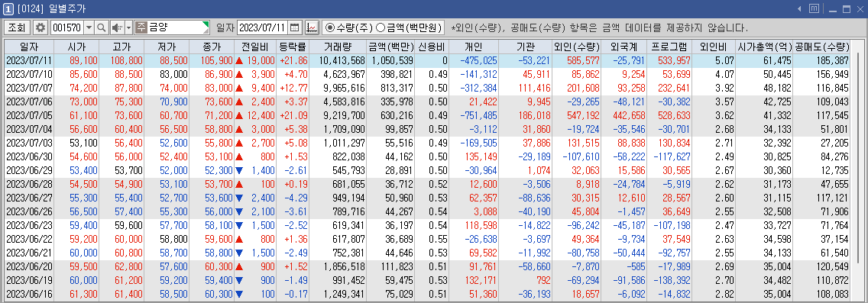This screenshot has height=303, width=868.
Task: Click the 전일비 column header
Action: click(x=254, y=47)
